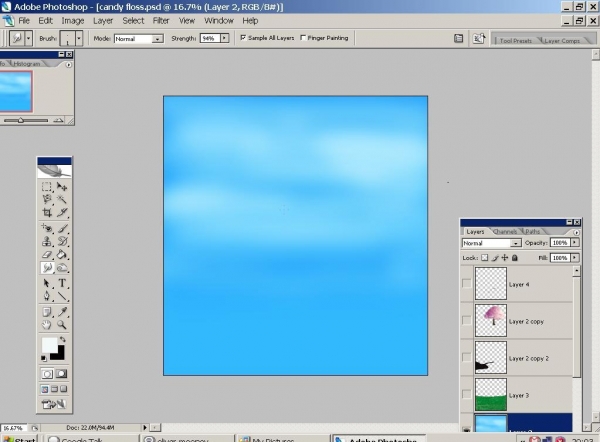Select the Path Selection tool
The image size is (600, 442).
[x=47, y=283]
